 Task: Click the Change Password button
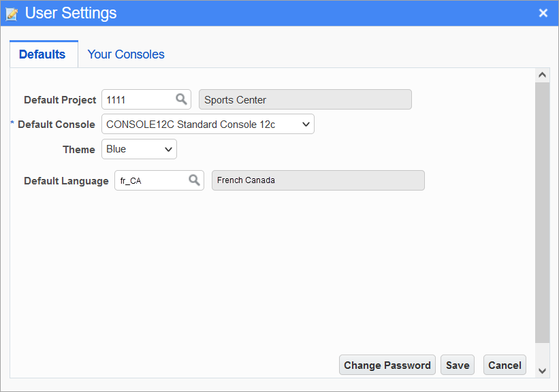point(387,365)
